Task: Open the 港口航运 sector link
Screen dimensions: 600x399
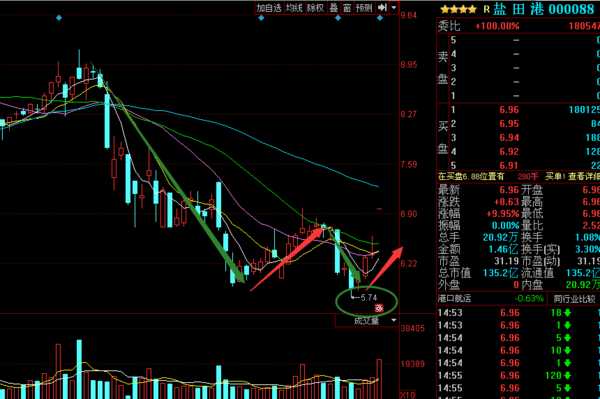Action: [x=455, y=298]
